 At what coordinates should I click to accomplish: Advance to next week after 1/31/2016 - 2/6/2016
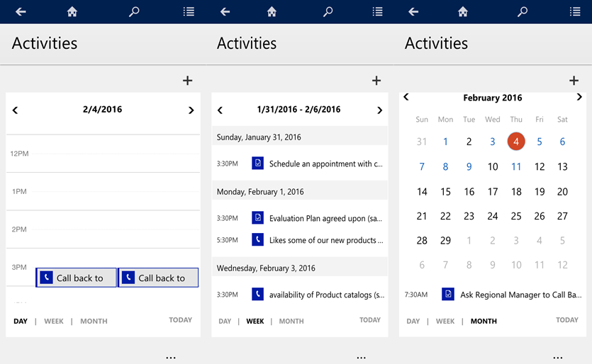pos(379,110)
